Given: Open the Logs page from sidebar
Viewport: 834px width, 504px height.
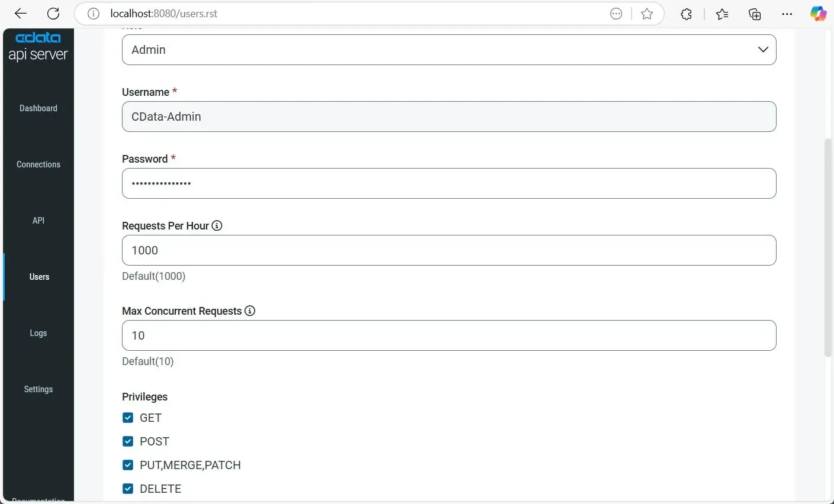Looking at the screenshot, I should 38,333.
